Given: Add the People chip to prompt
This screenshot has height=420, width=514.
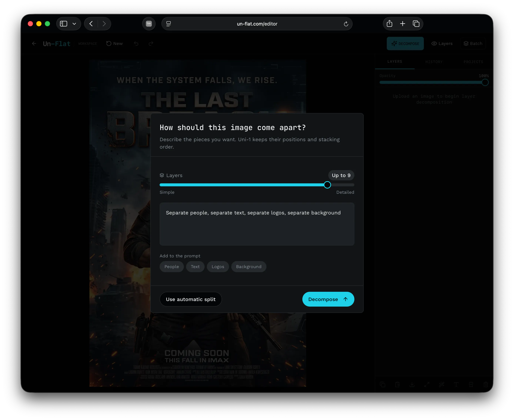Looking at the screenshot, I should (x=172, y=267).
